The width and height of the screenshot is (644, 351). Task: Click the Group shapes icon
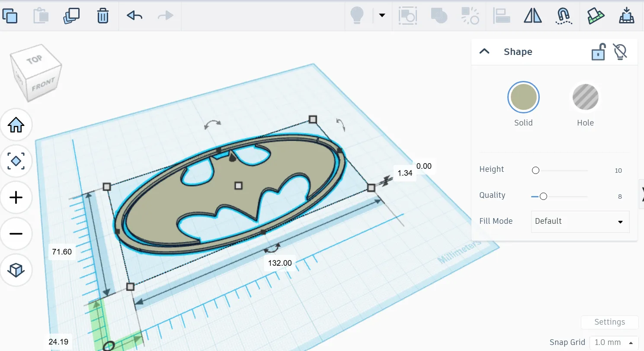click(439, 16)
